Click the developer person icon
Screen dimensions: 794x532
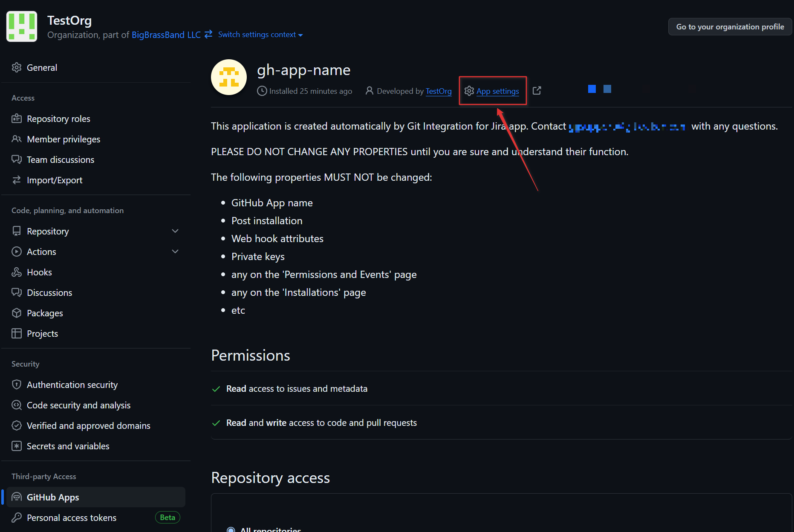[x=369, y=91]
